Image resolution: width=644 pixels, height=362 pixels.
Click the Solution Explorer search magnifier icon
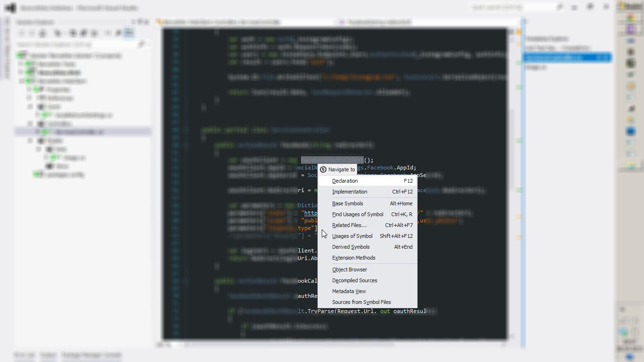tap(141, 44)
